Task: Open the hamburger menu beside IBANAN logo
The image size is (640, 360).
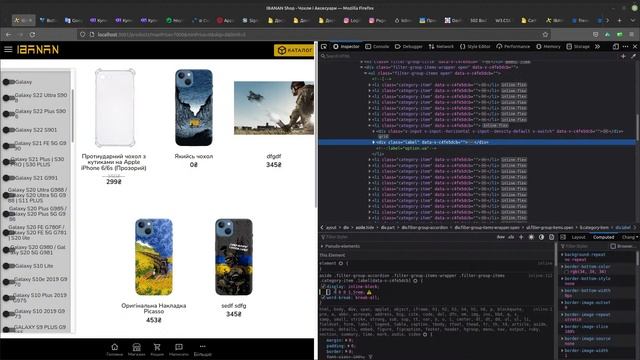Action: [x=8, y=49]
